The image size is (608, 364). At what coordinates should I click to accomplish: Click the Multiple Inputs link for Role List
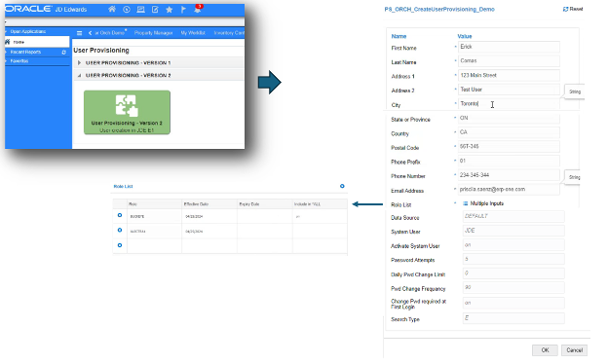[486, 203]
